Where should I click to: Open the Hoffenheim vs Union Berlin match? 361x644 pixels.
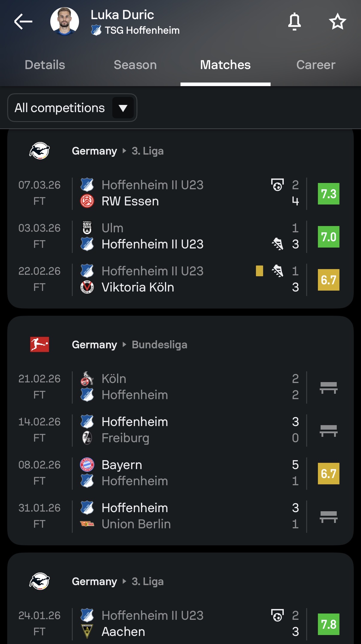(181, 516)
